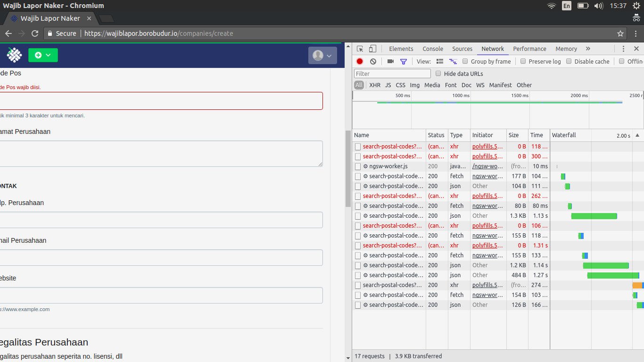Click the network filter input field
644x362 pixels.
click(392, 74)
